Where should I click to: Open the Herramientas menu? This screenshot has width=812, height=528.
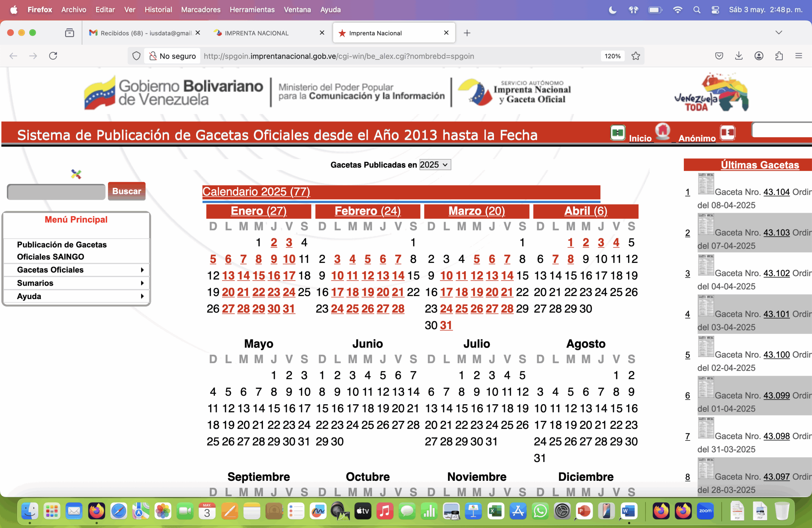coord(252,10)
